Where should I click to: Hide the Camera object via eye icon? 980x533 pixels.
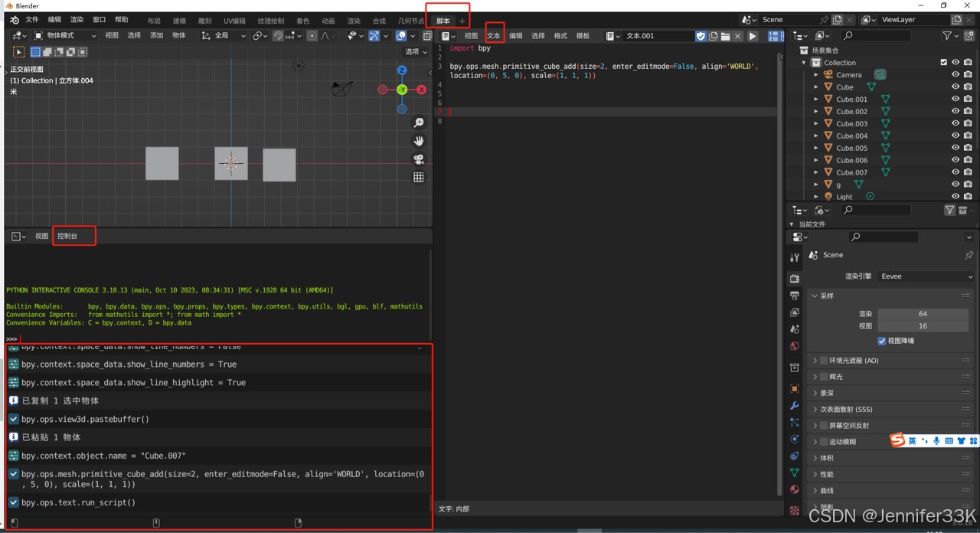pos(955,75)
